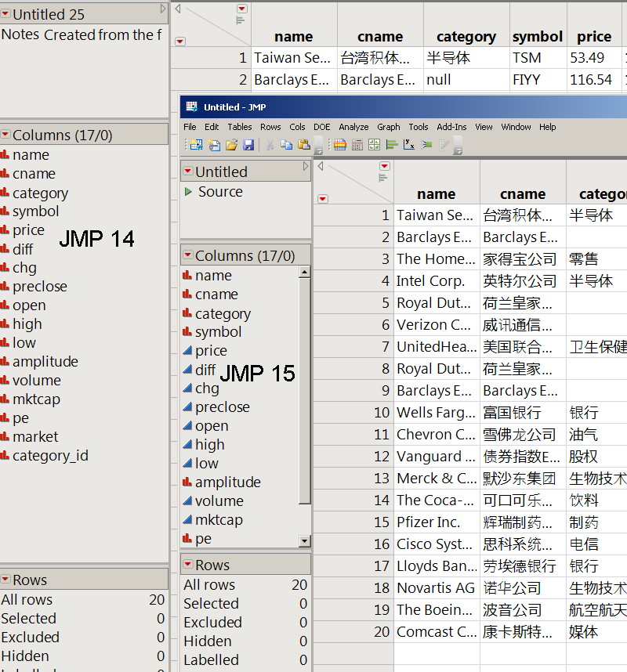
Task: Click the cname column header in JMP 15 table
Action: pyautogui.click(x=523, y=194)
